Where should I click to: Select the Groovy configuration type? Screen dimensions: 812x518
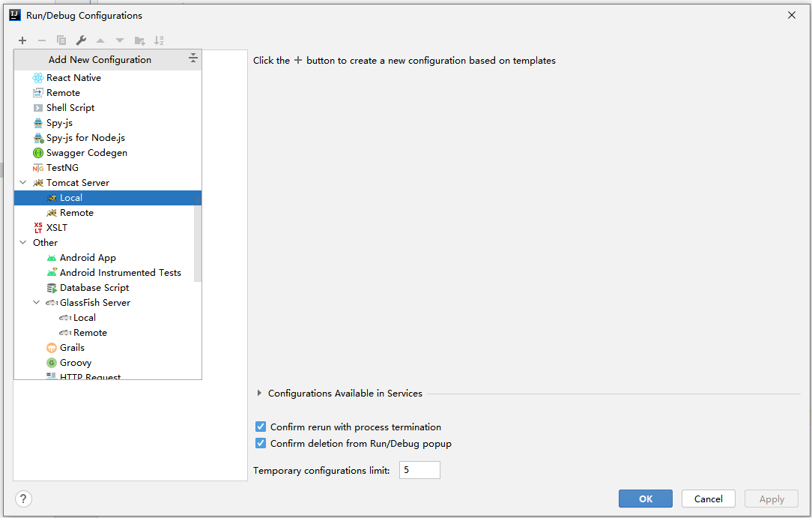[108, 363]
